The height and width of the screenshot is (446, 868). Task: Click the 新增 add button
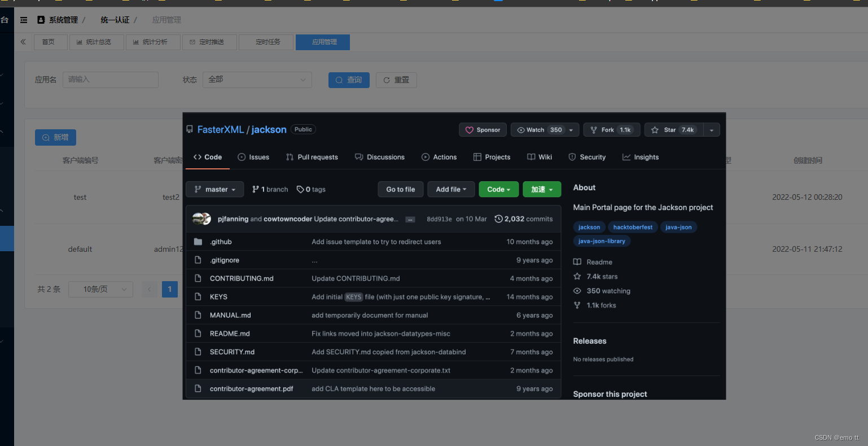(x=55, y=137)
